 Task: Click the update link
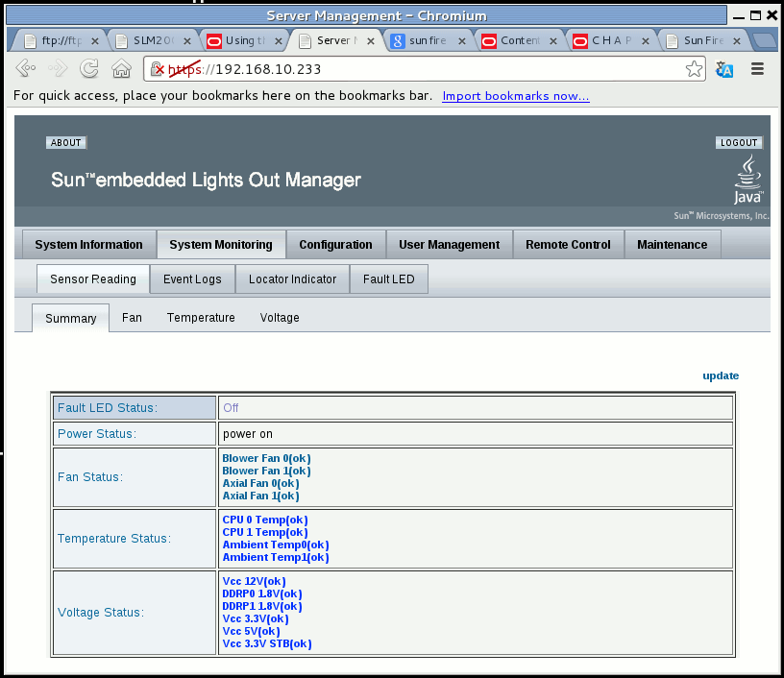point(721,375)
